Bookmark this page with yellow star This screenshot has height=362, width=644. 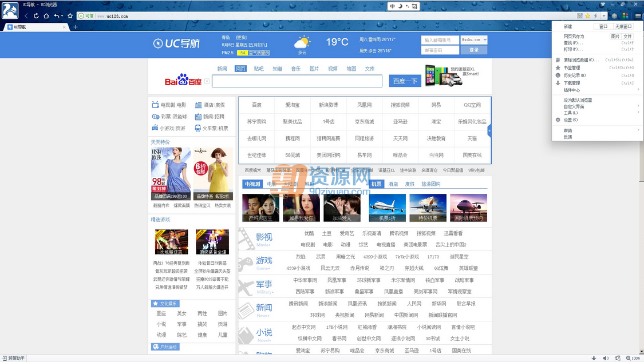pyautogui.click(x=588, y=16)
